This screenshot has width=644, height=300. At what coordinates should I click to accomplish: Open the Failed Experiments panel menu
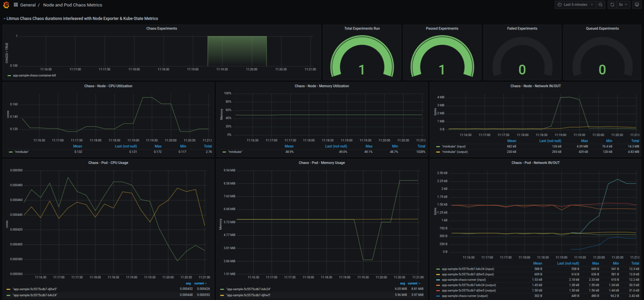[x=522, y=29]
